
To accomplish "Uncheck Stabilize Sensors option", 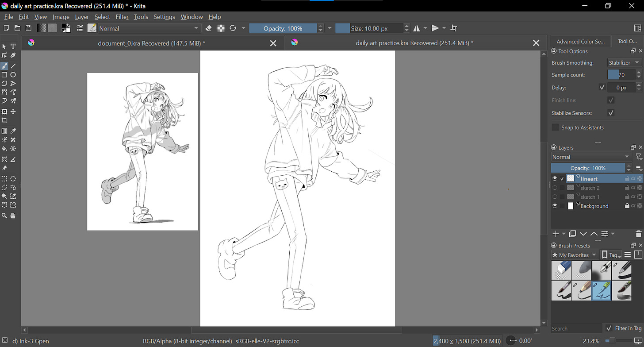I will tap(611, 113).
